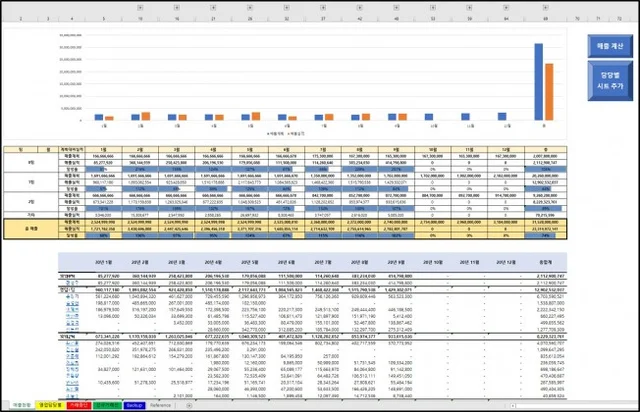The image size is (640, 412).
Task: Open the 영업담당별 sheet tab
Action: pyautogui.click(x=50, y=405)
